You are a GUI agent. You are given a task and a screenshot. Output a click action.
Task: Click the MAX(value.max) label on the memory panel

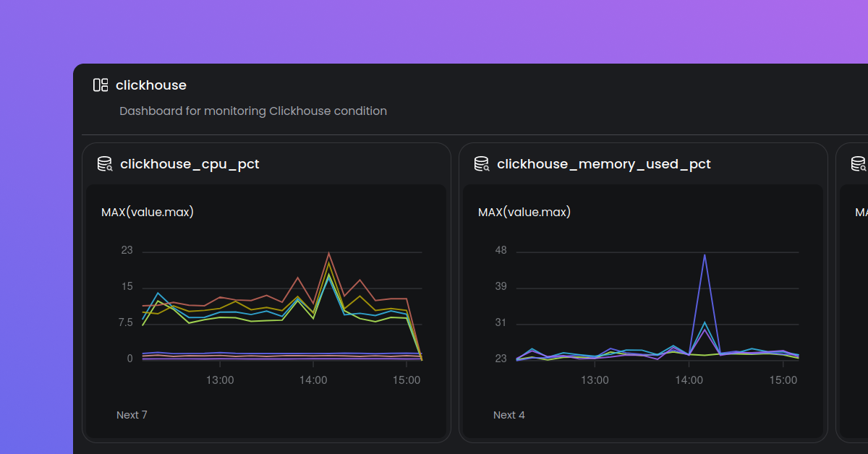pos(524,211)
